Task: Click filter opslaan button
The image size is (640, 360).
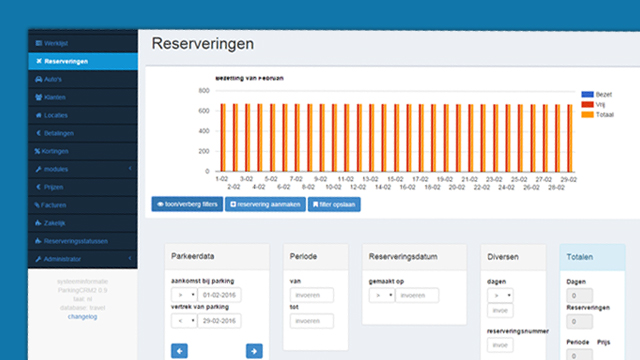Action: [x=334, y=204]
